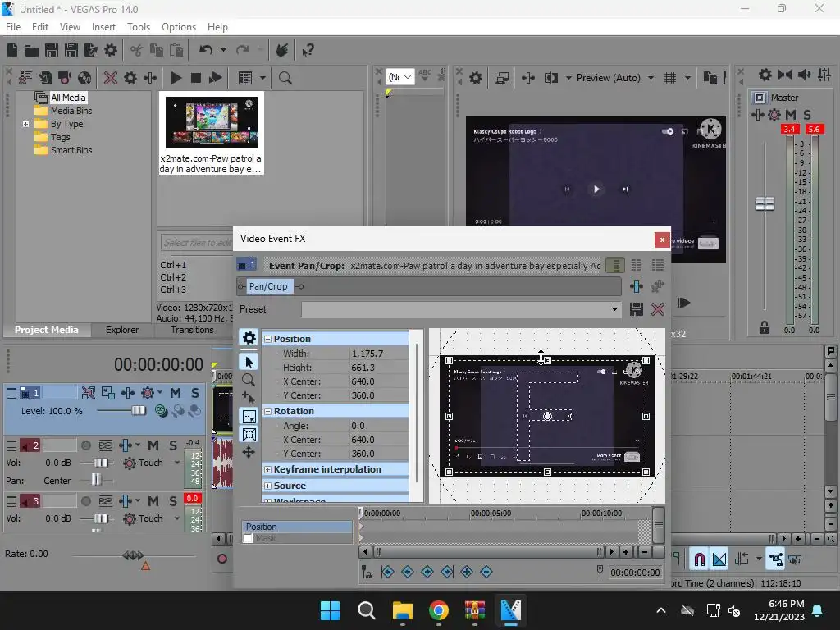Image resolution: width=840 pixels, height=630 pixels.
Task: Save project using the floppy disk icon
Action: [52, 50]
